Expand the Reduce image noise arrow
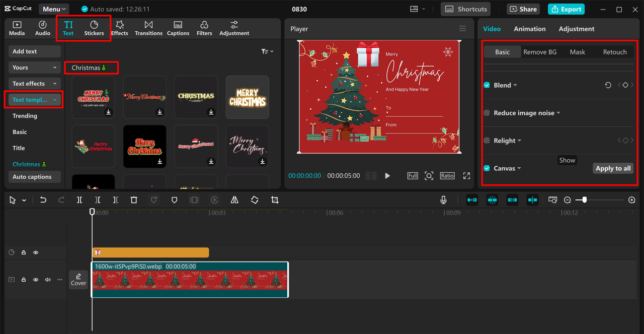This screenshot has height=334, width=644. point(558,113)
